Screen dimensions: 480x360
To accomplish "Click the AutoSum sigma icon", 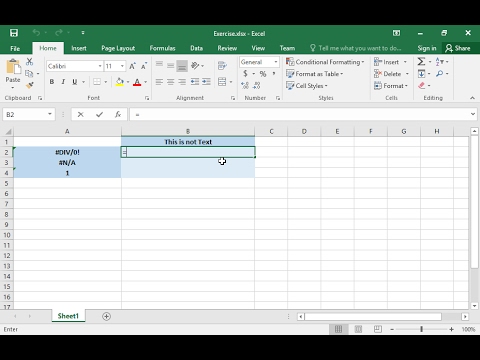I will [421, 62].
